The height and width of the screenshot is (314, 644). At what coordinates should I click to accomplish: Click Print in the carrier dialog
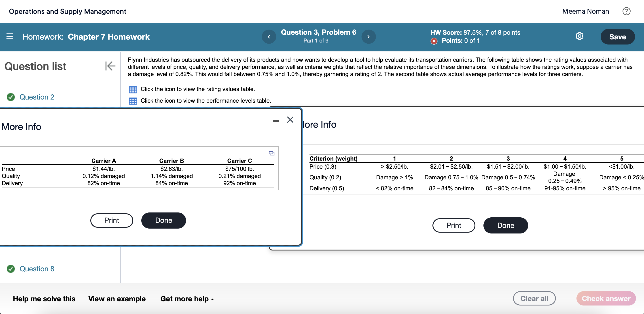pyautogui.click(x=112, y=220)
